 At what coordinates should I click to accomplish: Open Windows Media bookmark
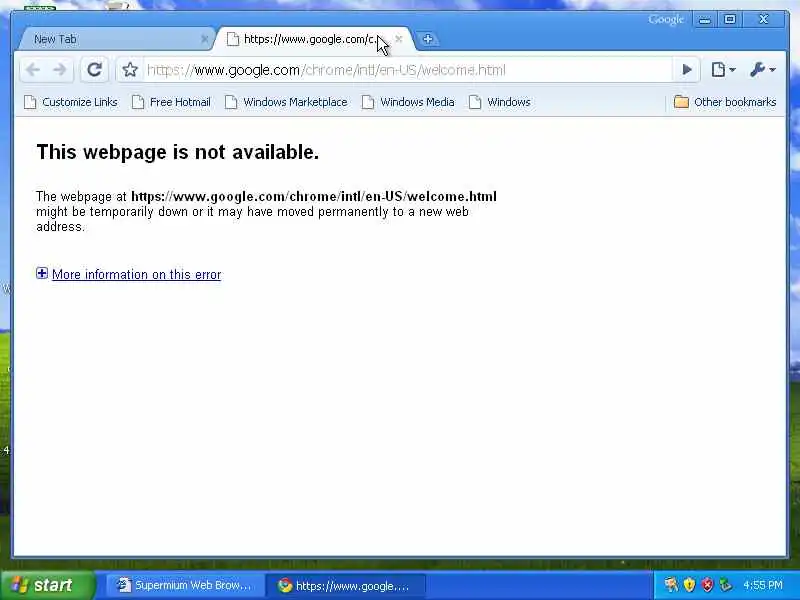click(x=408, y=102)
